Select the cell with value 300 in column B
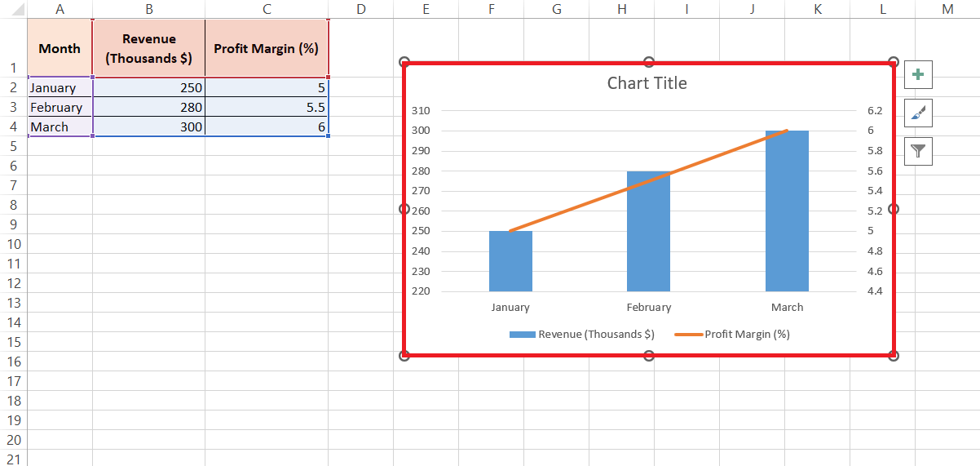The image size is (980, 466). pos(149,126)
